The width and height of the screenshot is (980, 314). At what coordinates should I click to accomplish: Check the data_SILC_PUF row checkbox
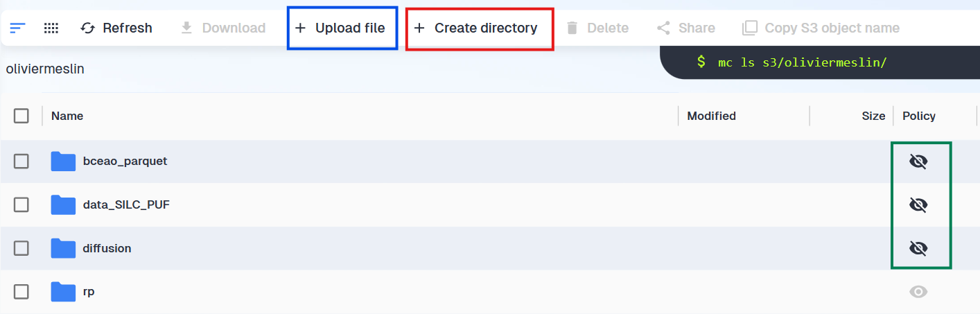point(21,204)
